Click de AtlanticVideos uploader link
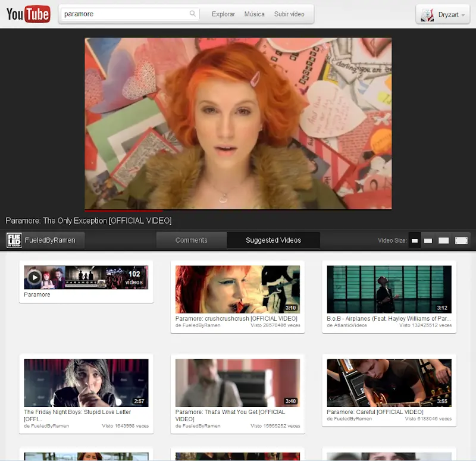476x461 pixels. point(347,325)
